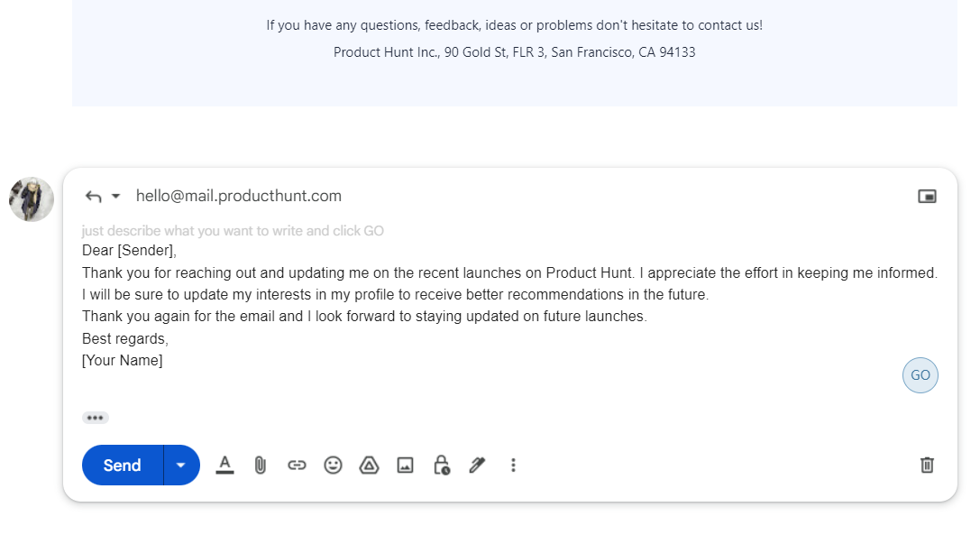Click the Send button

coord(123,466)
